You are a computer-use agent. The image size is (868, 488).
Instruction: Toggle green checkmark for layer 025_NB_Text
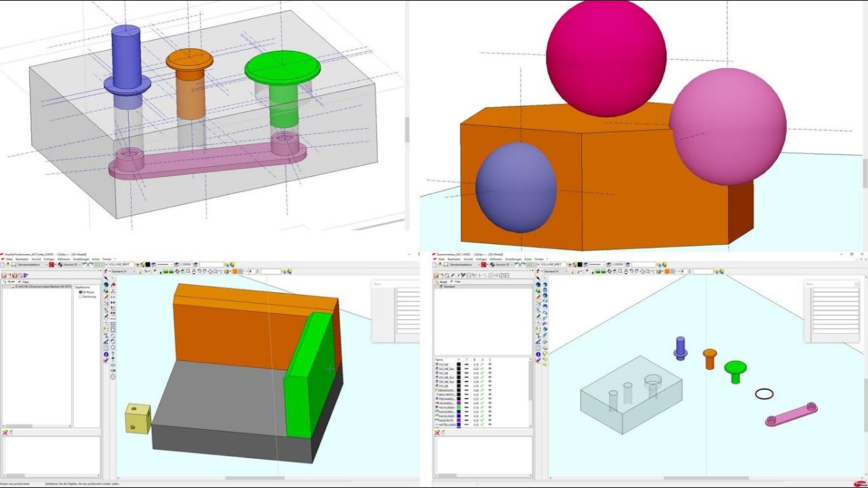pos(482,369)
